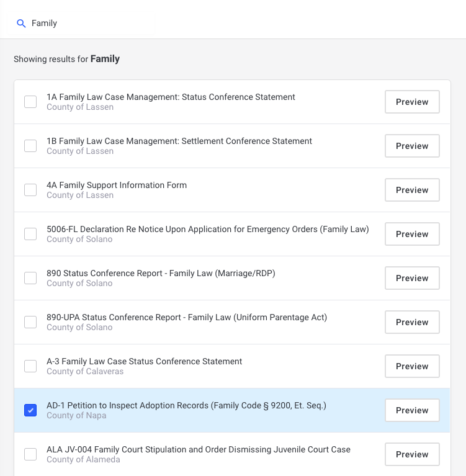466x476 pixels.
Task: Click County of Calaveras label
Action: click(x=85, y=372)
